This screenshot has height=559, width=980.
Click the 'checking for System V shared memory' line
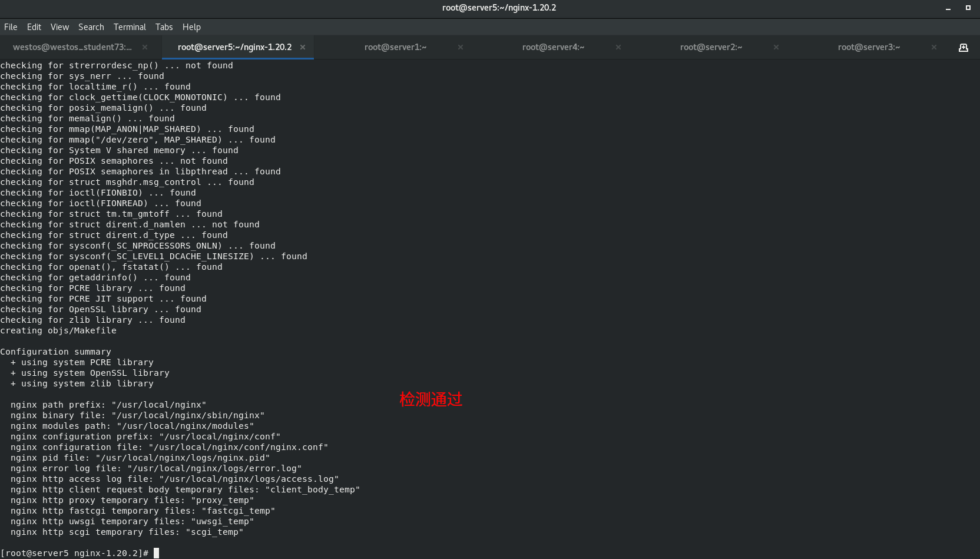click(119, 150)
